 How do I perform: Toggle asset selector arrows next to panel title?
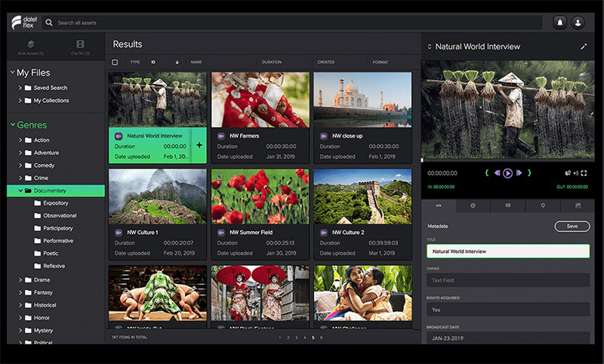coord(430,47)
